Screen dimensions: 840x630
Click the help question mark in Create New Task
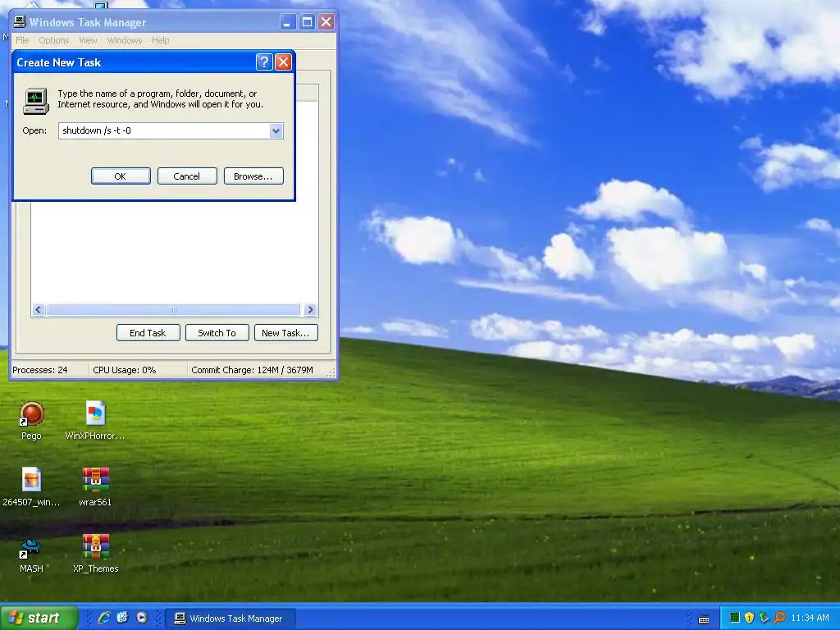[264, 62]
